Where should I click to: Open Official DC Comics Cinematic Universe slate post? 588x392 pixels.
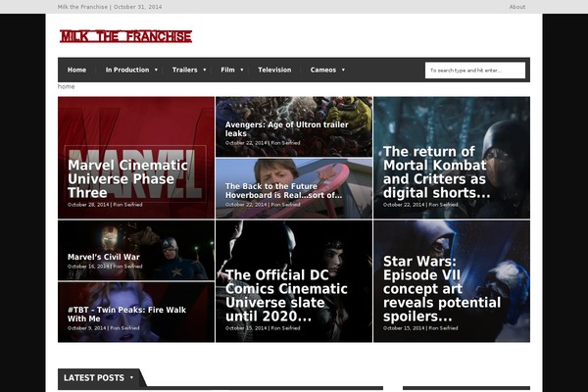point(286,296)
